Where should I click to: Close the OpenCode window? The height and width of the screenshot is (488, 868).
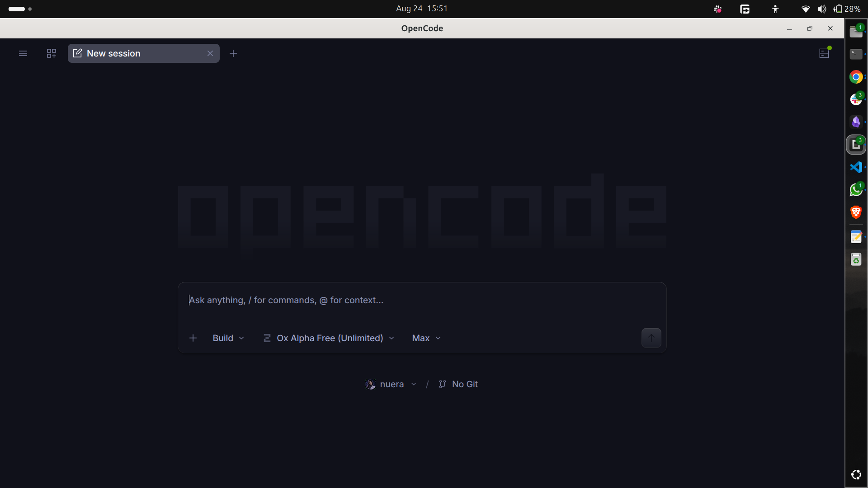pyautogui.click(x=830, y=28)
